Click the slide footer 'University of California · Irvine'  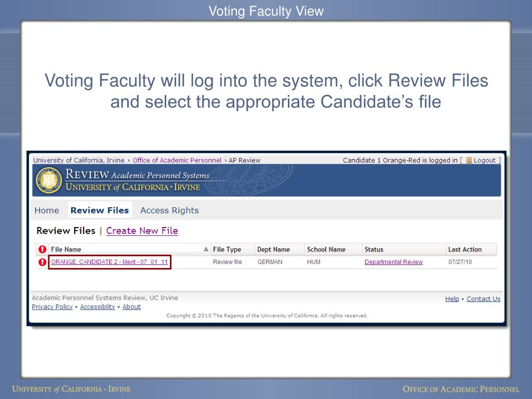point(71,389)
